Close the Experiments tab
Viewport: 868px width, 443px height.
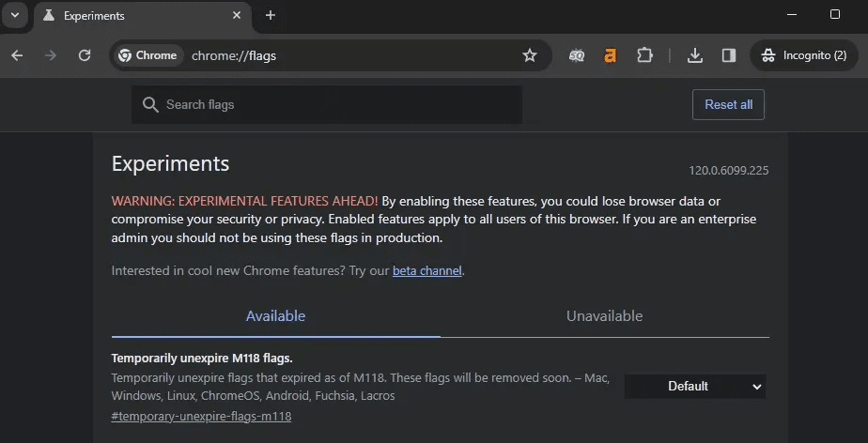point(237,15)
